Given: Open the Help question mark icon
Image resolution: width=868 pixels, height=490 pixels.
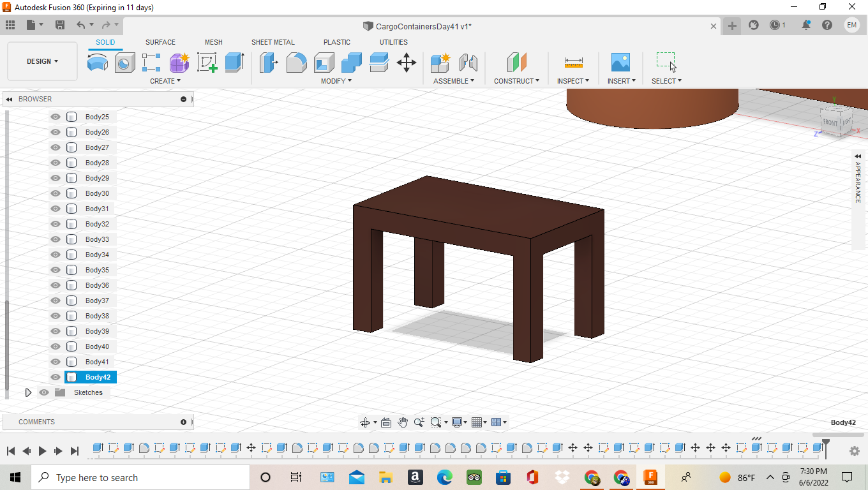Looking at the screenshot, I should click(x=827, y=25).
